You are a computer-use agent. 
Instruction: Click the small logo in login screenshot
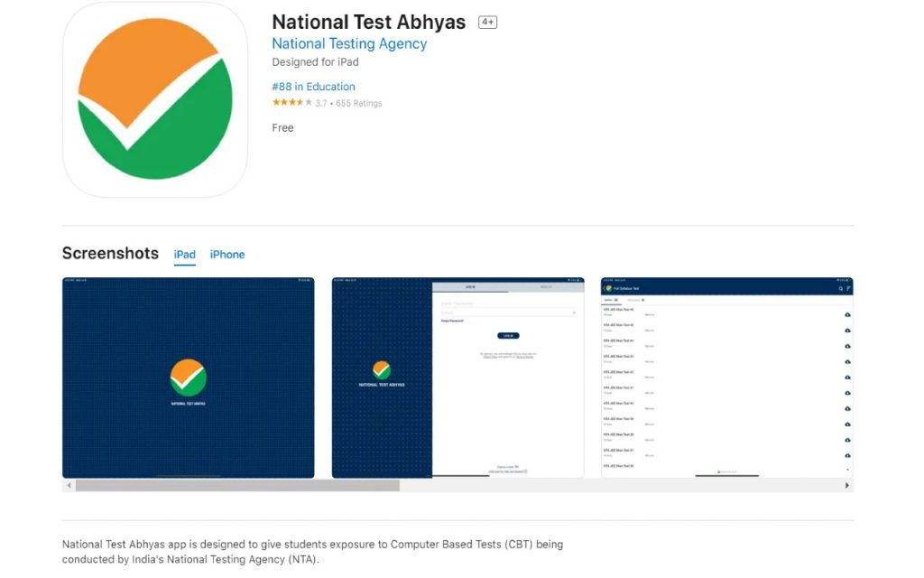click(x=382, y=369)
